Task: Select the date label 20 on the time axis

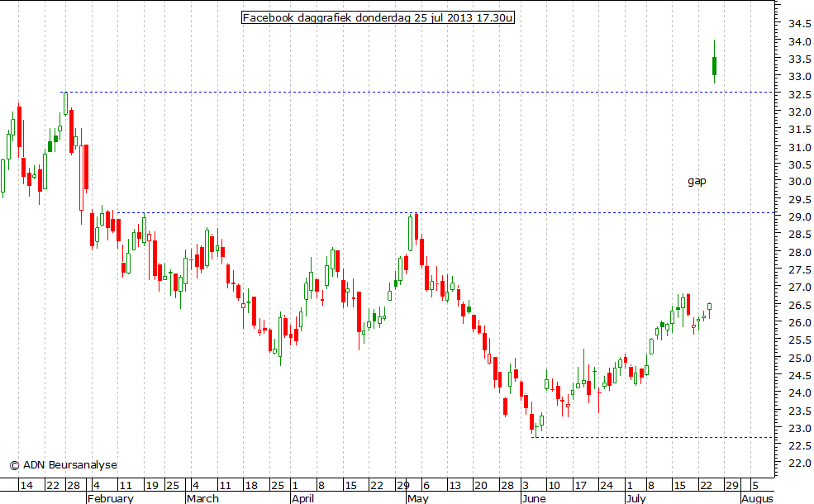Action: pyautogui.click(x=481, y=486)
